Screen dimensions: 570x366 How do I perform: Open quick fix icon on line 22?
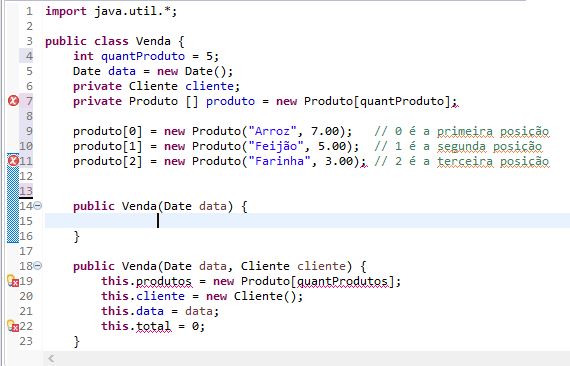click(13, 326)
